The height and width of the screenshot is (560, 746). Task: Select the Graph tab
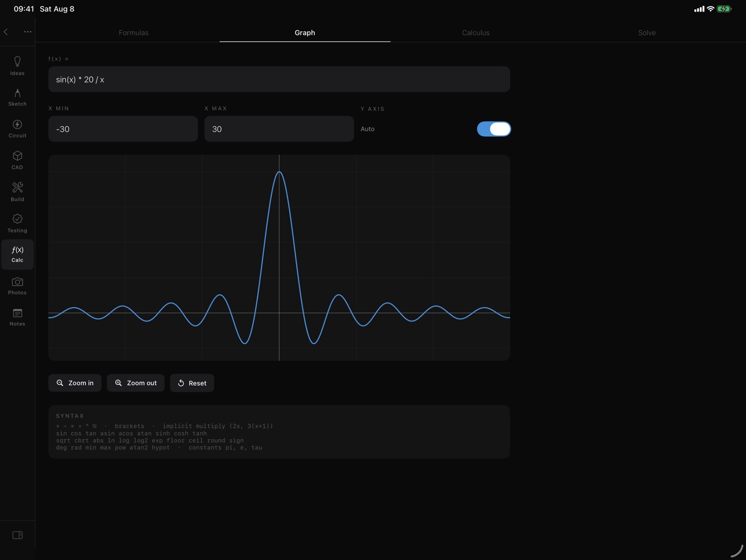(305, 33)
